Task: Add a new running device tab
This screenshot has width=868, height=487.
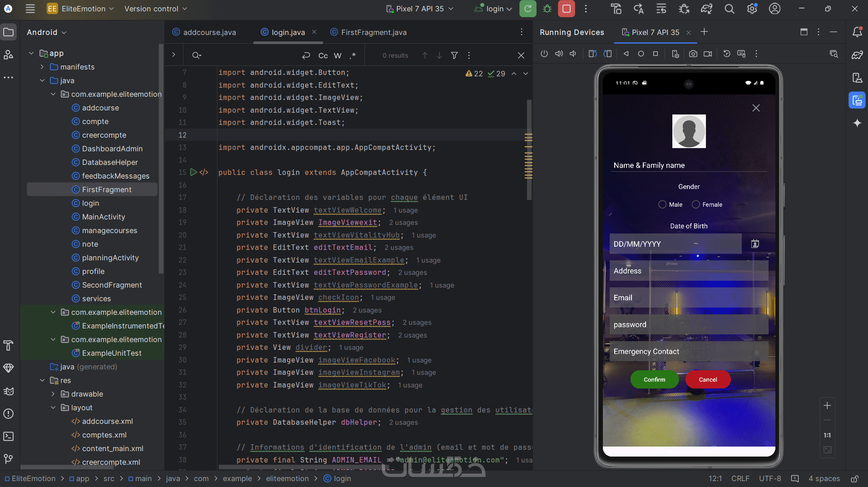Action: [x=704, y=32]
